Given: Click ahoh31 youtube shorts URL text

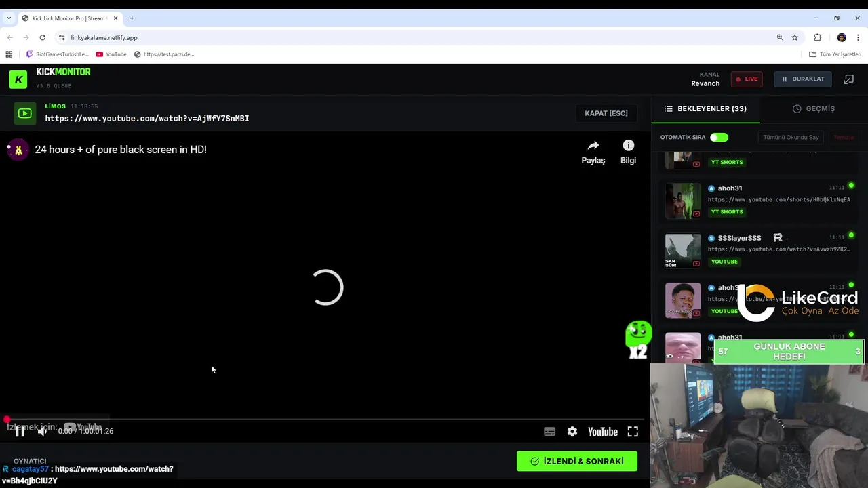Looking at the screenshot, I should (x=779, y=200).
